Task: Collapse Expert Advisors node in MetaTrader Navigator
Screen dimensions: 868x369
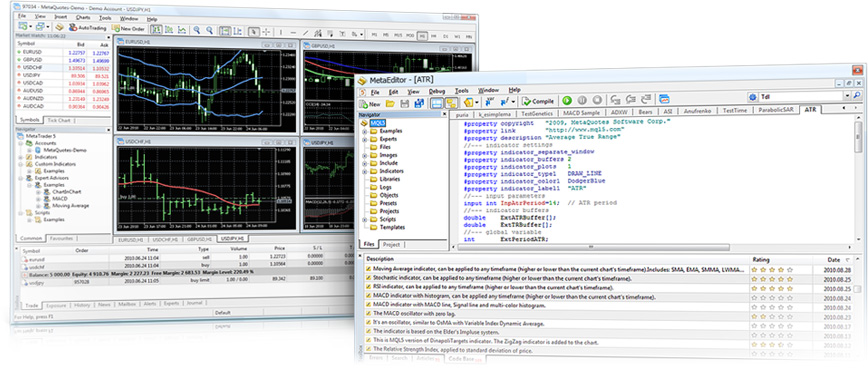Action: coord(20,178)
